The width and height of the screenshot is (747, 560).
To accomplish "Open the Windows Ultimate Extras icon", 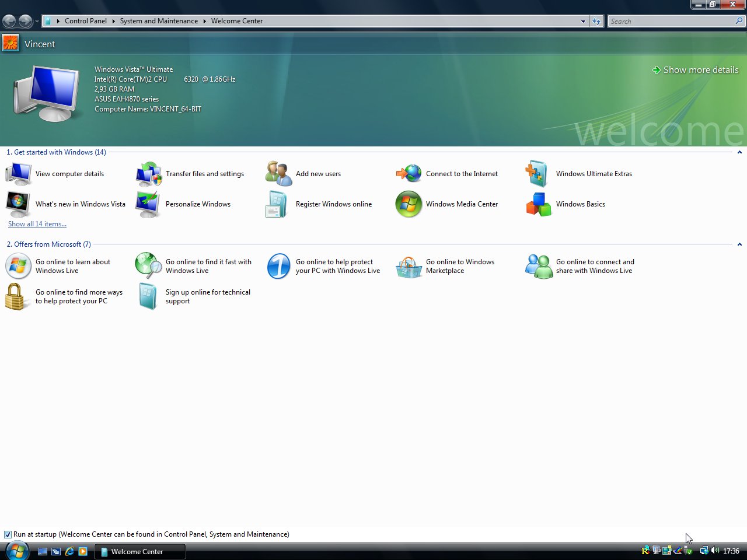I will point(537,173).
